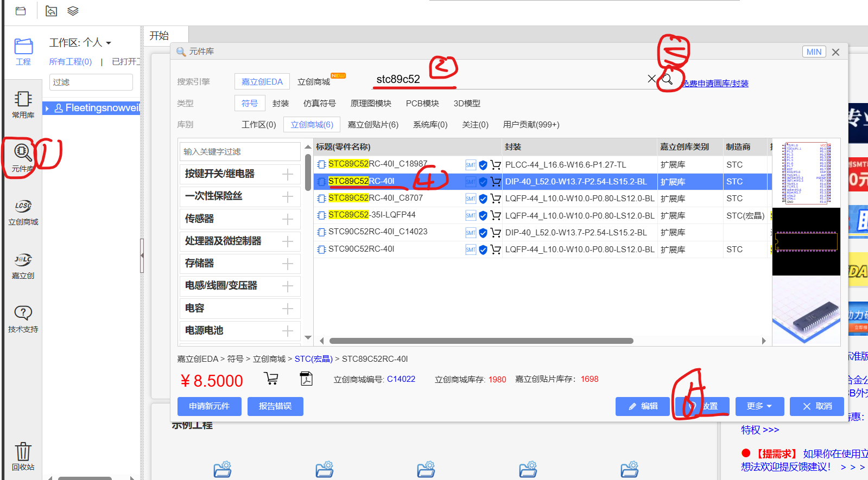Switch type to 3D模型
The height and width of the screenshot is (480, 868).
pyautogui.click(x=467, y=104)
